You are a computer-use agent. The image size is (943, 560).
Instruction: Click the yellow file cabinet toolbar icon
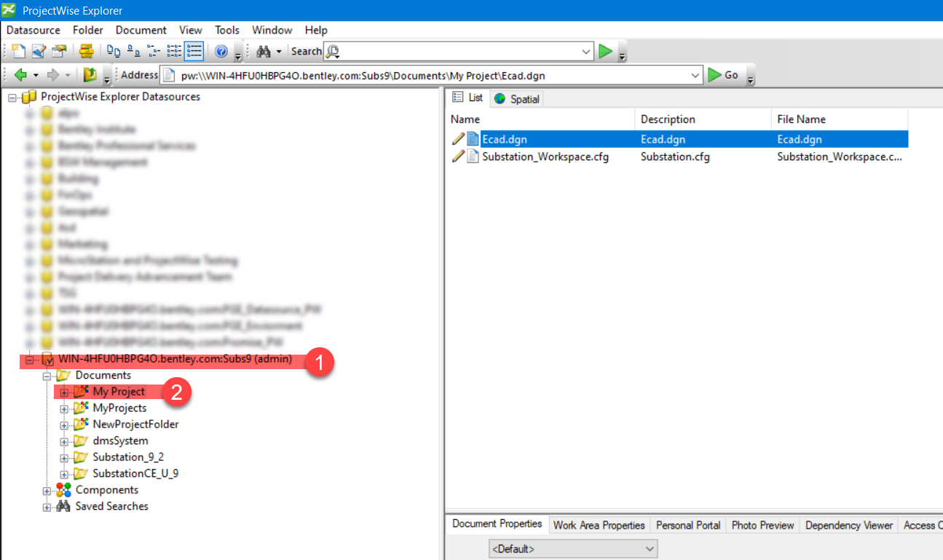pyautogui.click(x=87, y=51)
